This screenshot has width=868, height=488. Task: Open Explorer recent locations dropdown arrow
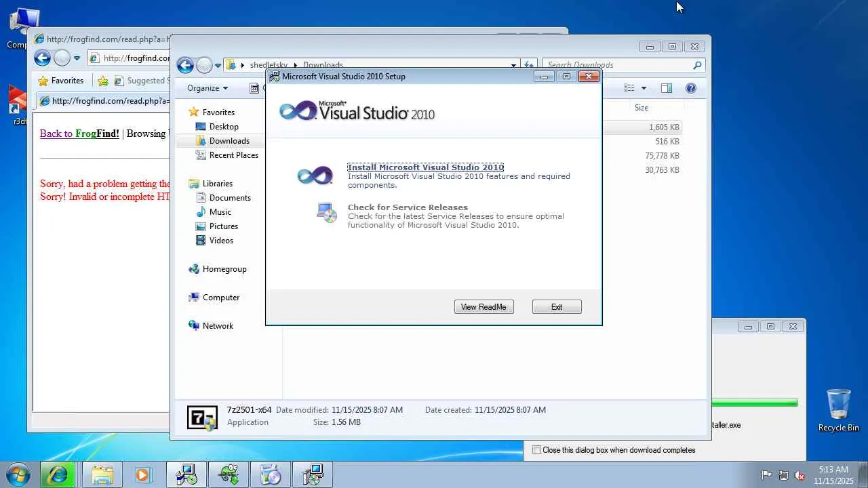point(218,66)
